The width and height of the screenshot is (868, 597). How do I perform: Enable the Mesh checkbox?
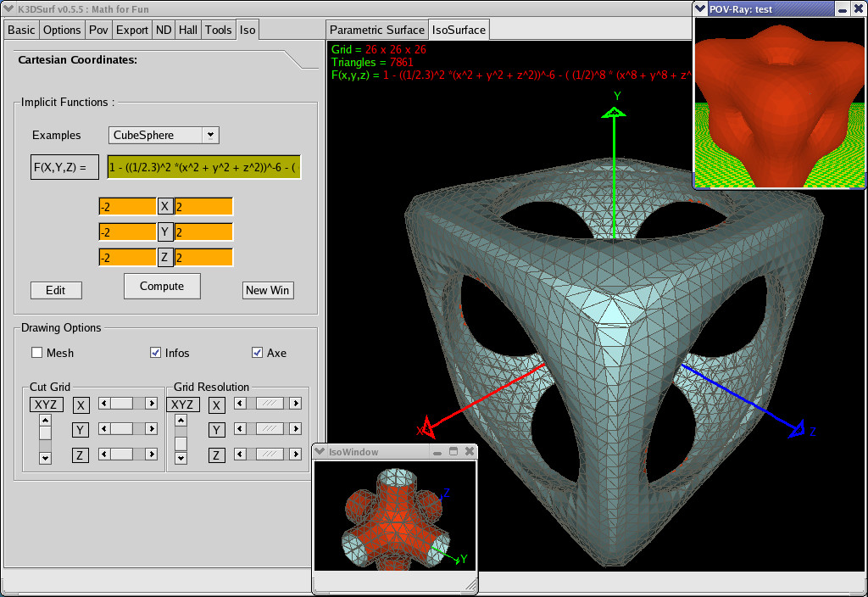click(x=37, y=353)
